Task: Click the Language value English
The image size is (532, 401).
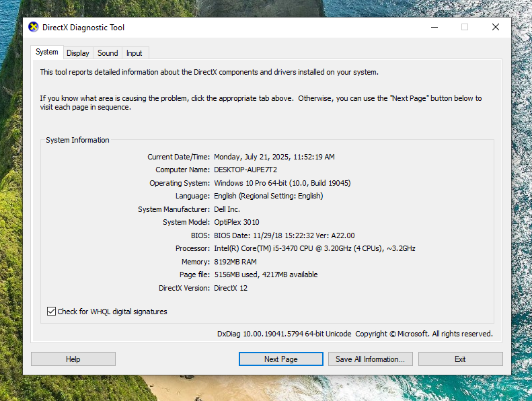Action: pyautogui.click(x=268, y=196)
